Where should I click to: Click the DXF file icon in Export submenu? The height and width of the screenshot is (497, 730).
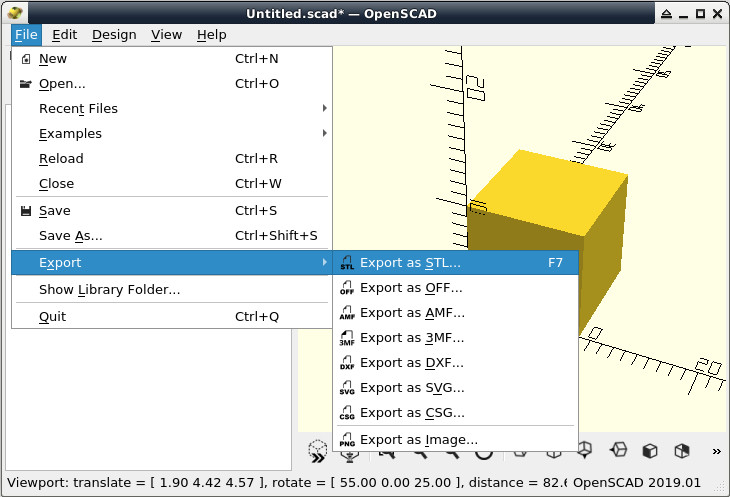(347, 363)
